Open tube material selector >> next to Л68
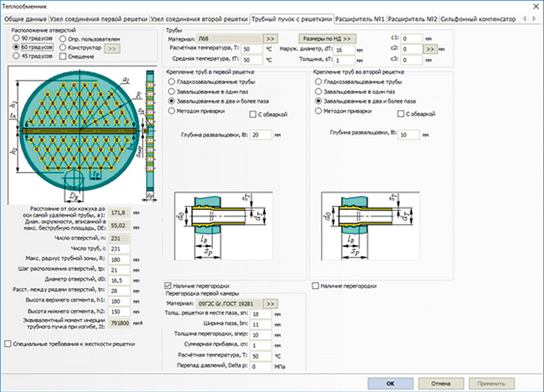This screenshot has width=544, height=392. [271, 39]
